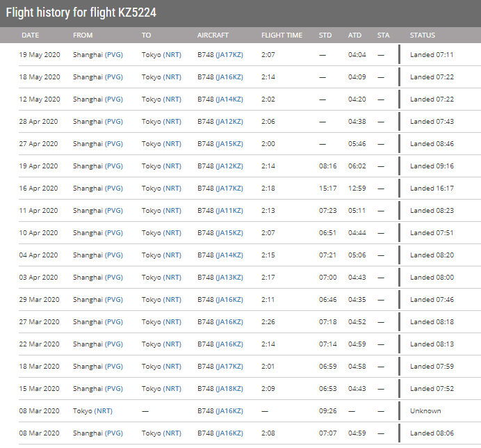Open aircraft JA17KZ in 16 Apr 2020 row
Screen dimensions: 481x448
point(229,189)
